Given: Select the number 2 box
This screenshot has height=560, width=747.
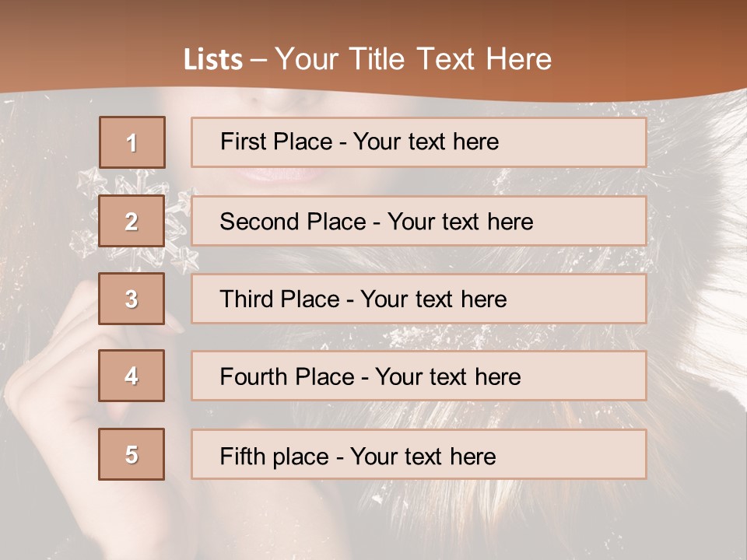Looking at the screenshot, I should click(x=132, y=221).
